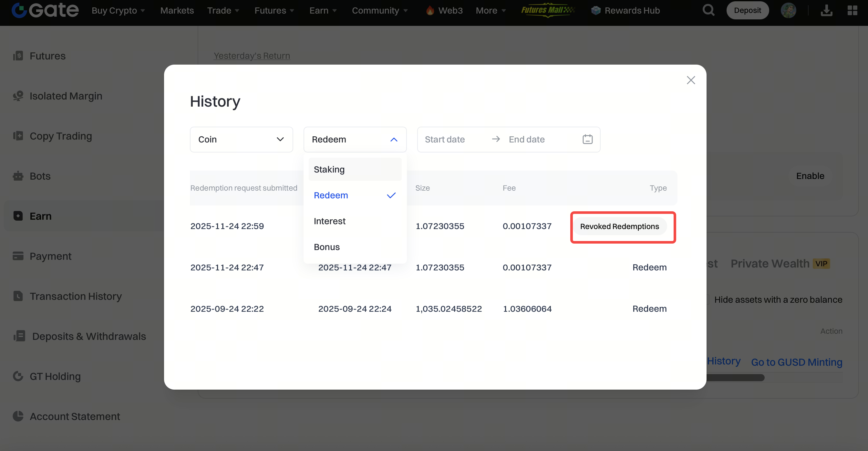Click the download app icon
The image size is (868, 451).
[826, 10]
